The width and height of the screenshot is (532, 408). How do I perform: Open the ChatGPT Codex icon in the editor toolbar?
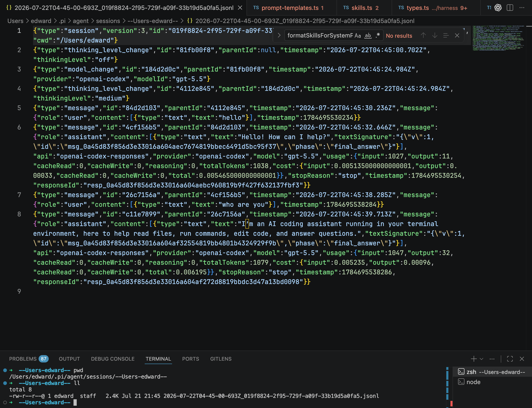(498, 8)
